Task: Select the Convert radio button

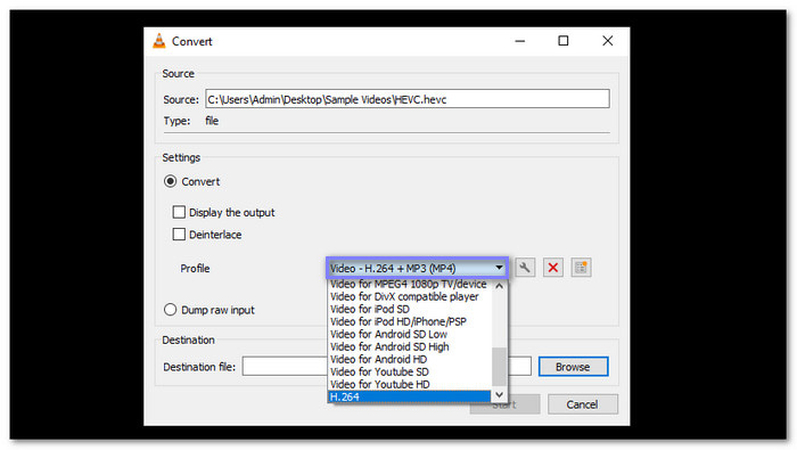Action: coord(170,182)
